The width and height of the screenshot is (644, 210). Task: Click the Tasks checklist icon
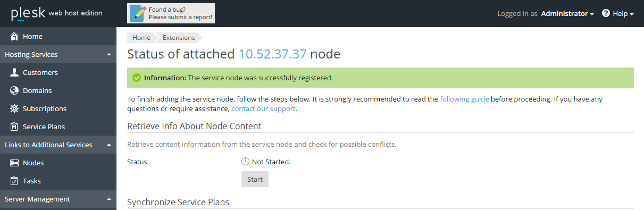[14, 181]
